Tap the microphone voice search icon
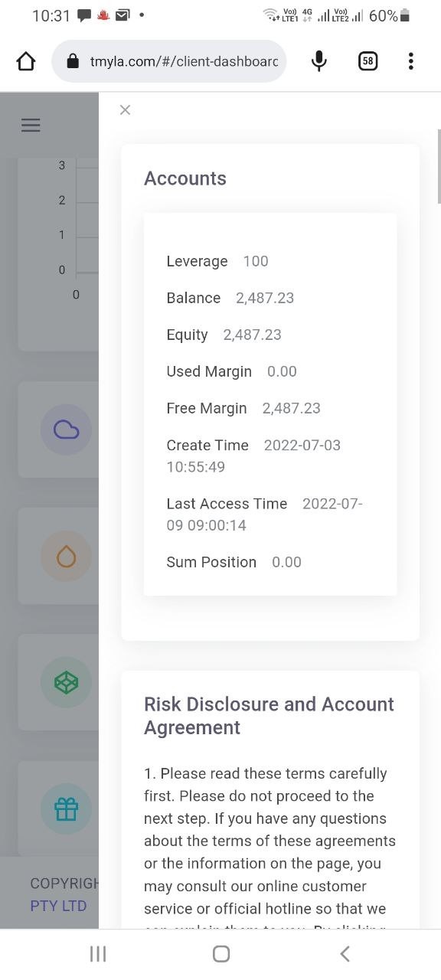 tap(319, 61)
